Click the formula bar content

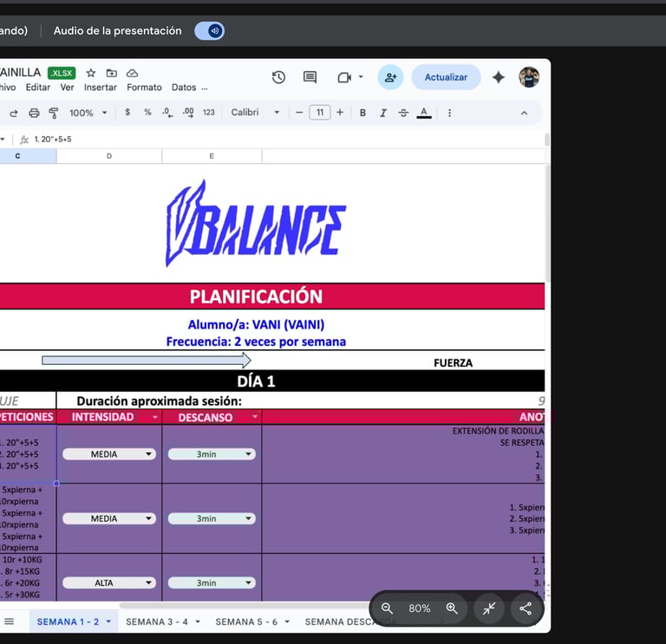click(x=53, y=140)
